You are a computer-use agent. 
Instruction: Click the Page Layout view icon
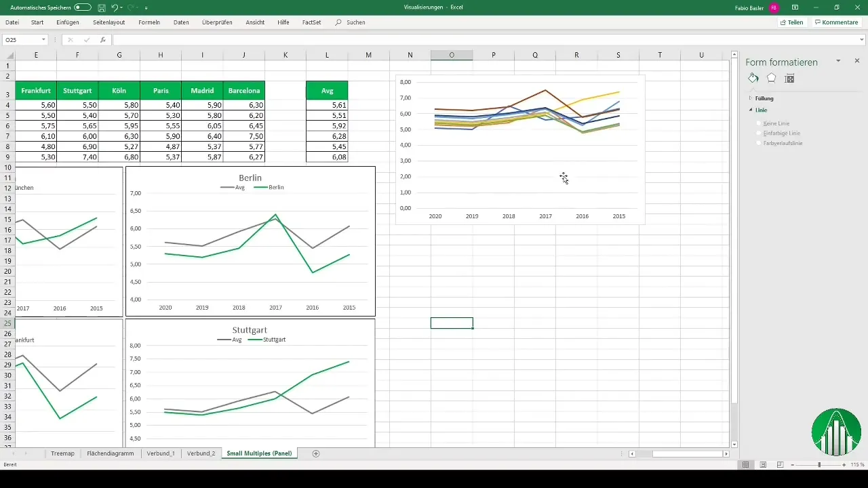[763, 465]
